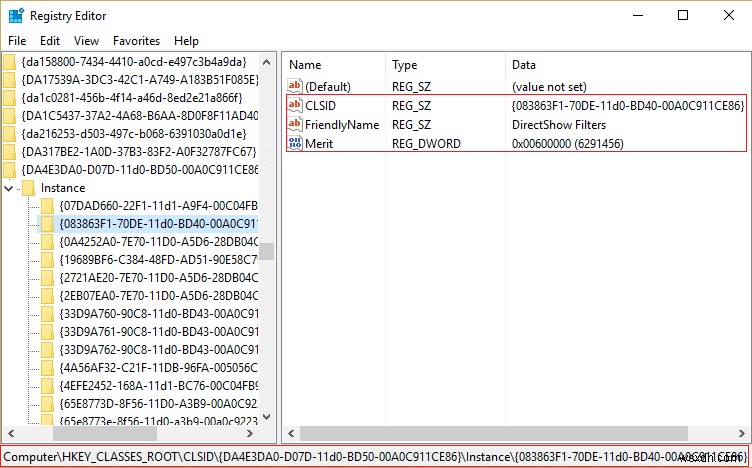Click folder icon of {19689BF6-C384 subkey
The width and height of the screenshot is (752, 468).
[x=47, y=260]
